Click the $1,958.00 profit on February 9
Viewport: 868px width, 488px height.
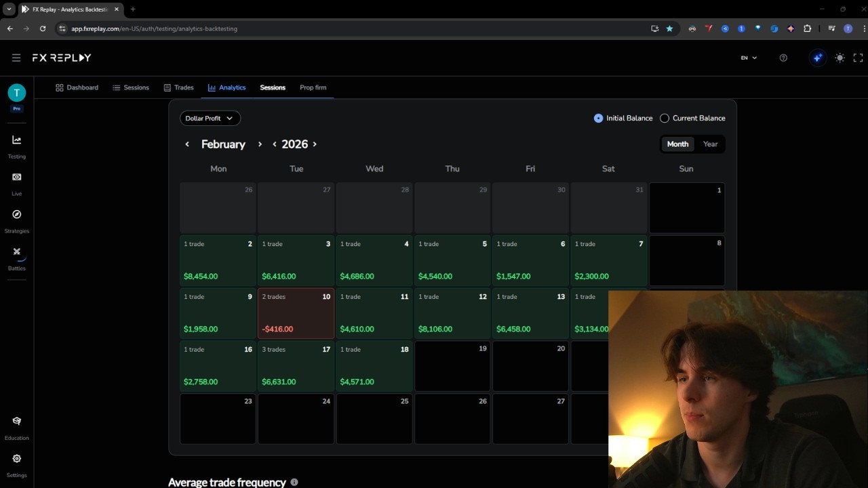(x=201, y=329)
